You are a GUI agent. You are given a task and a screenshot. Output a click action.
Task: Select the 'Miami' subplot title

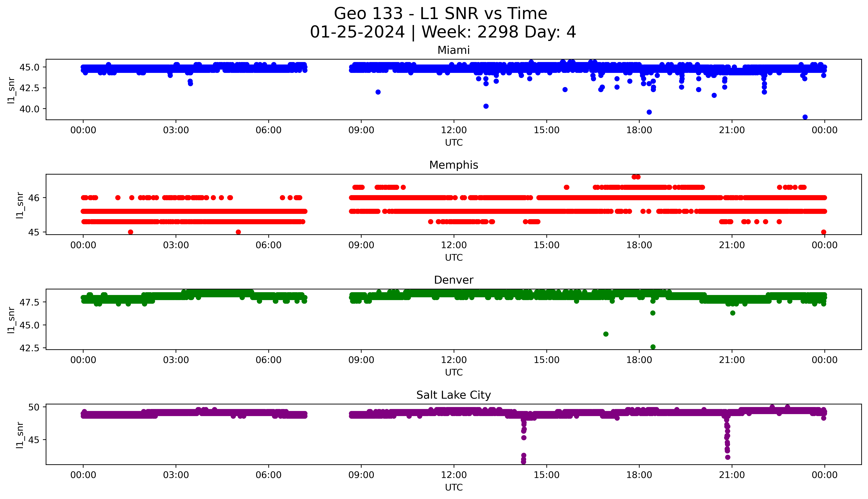(453, 50)
